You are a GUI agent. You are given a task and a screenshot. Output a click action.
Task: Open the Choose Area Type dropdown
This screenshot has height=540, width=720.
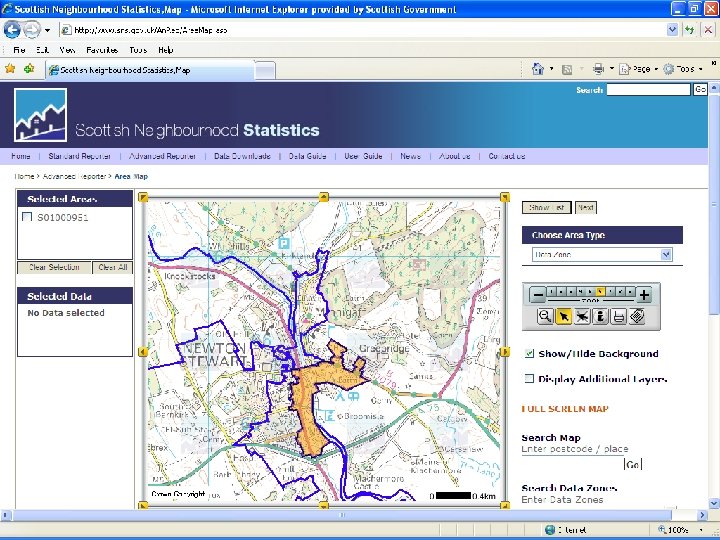[602, 254]
